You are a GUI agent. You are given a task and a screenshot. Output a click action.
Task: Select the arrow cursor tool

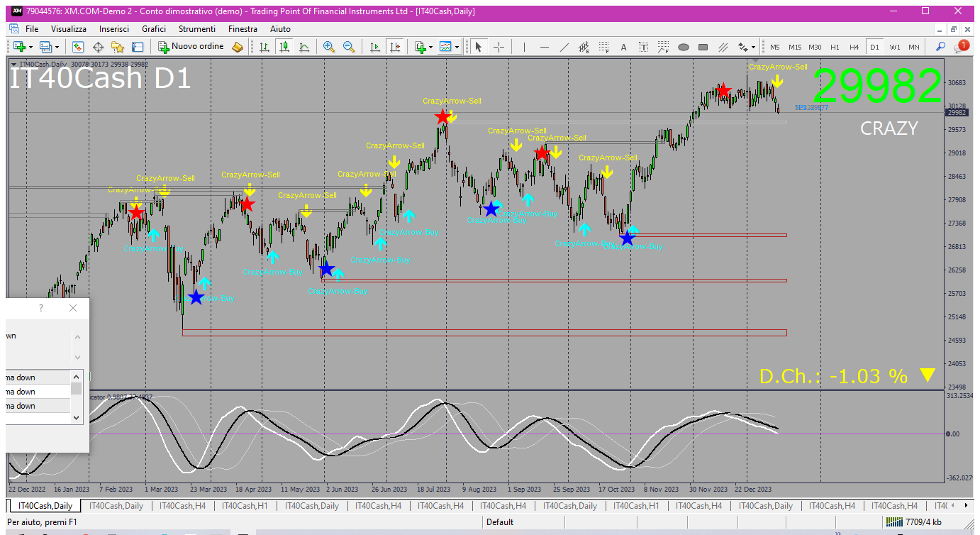(479, 47)
